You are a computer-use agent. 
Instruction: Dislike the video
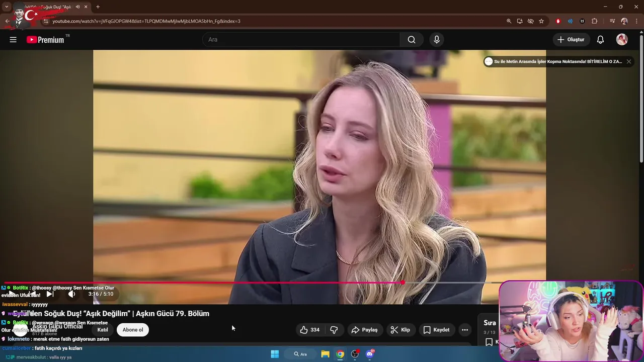coord(334,330)
